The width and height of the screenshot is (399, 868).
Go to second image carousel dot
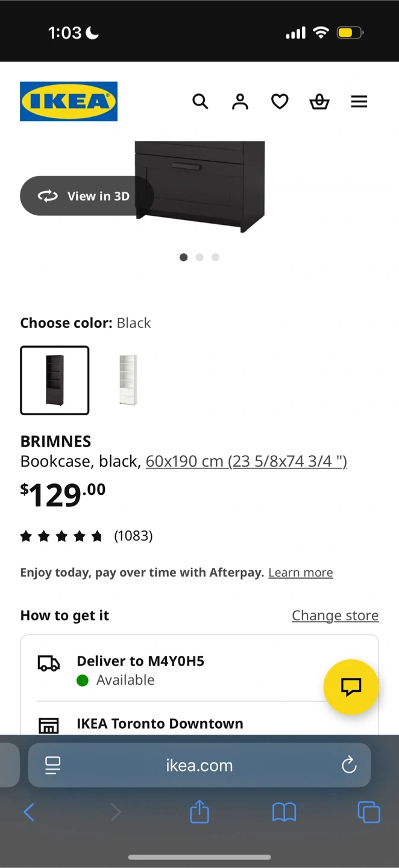click(199, 257)
